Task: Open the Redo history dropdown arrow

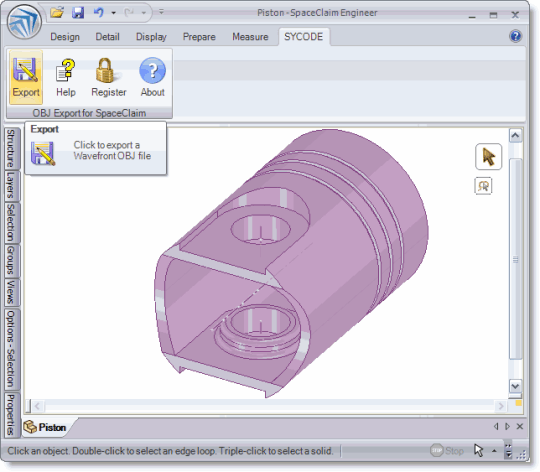Action: coord(144,13)
